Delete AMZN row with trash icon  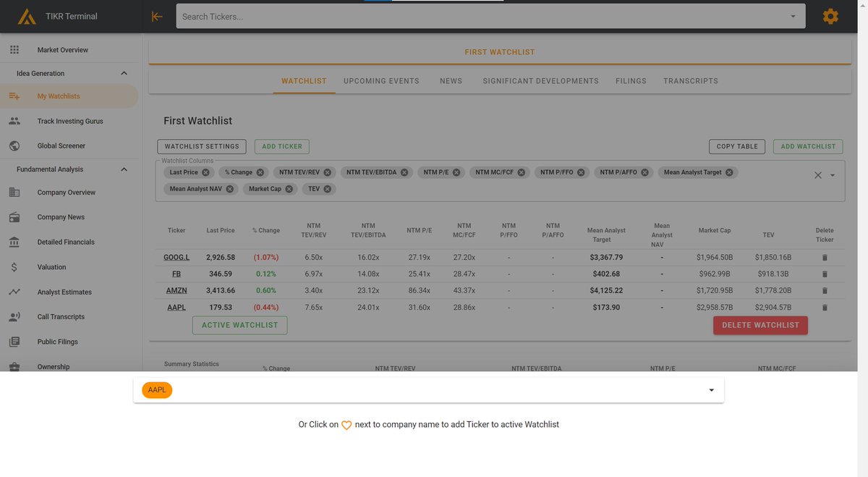825,290
